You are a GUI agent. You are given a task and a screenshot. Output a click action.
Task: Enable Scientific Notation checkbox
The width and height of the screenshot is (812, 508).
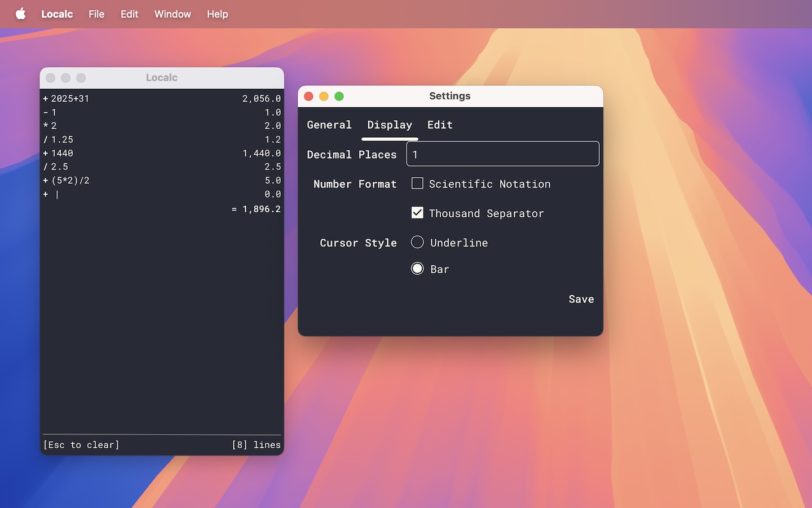417,183
